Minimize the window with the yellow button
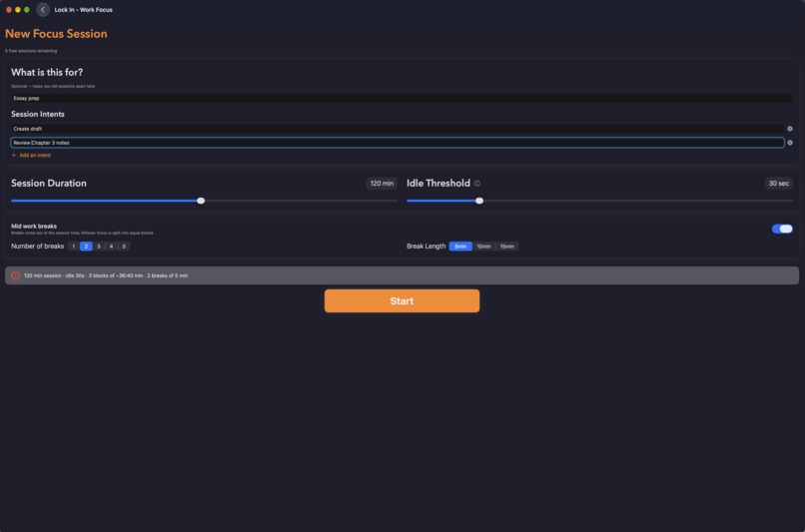The image size is (805, 532). [18, 10]
